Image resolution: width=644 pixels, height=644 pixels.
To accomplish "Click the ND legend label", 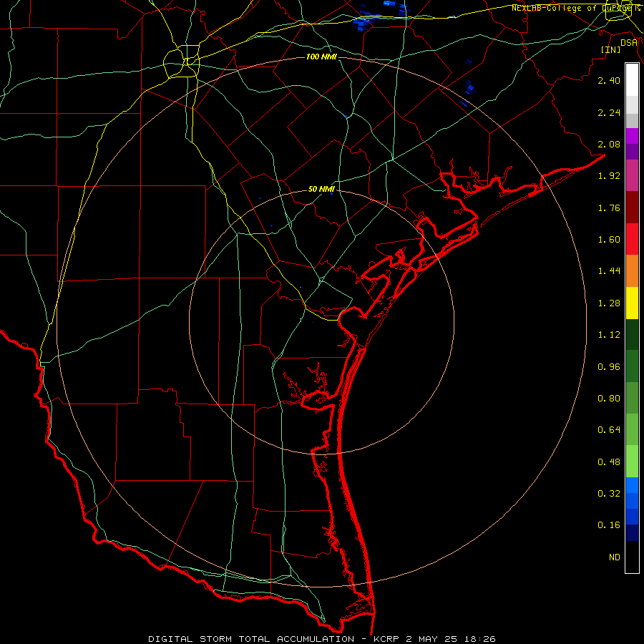I will point(615,557).
